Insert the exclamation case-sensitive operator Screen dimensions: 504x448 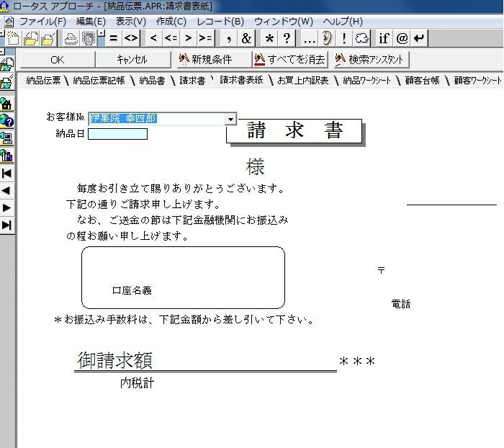click(344, 38)
